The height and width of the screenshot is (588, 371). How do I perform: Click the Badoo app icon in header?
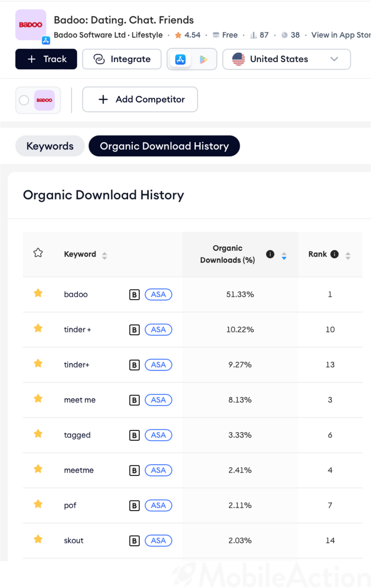click(x=31, y=25)
